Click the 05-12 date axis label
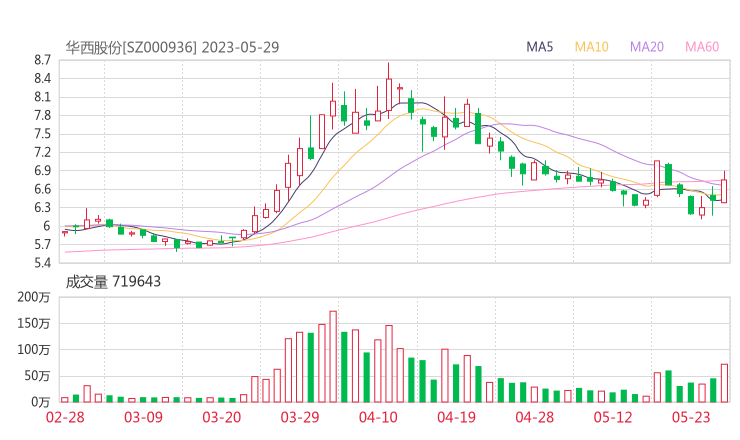This screenshot has width=740, height=440. click(x=613, y=417)
